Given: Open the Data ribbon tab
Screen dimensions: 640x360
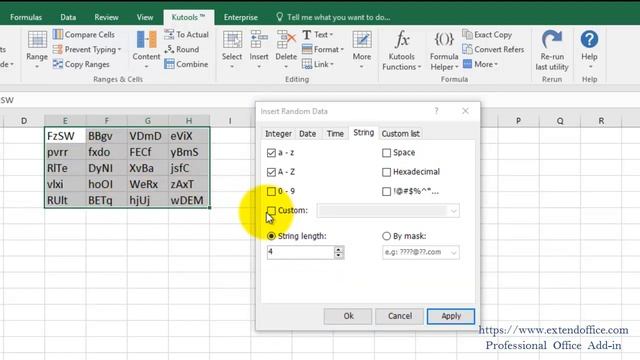Looking at the screenshot, I should pyautogui.click(x=68, y=17).
